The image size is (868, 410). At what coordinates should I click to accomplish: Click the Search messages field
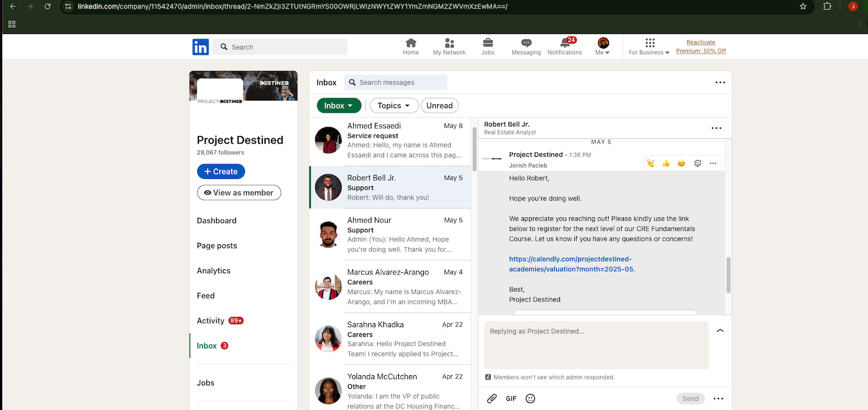click(395, 82)
